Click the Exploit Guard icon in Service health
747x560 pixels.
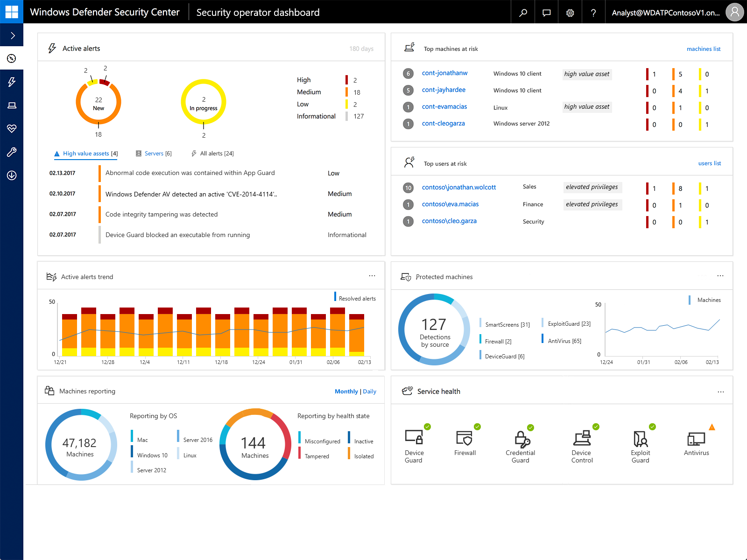coord(640,439)
